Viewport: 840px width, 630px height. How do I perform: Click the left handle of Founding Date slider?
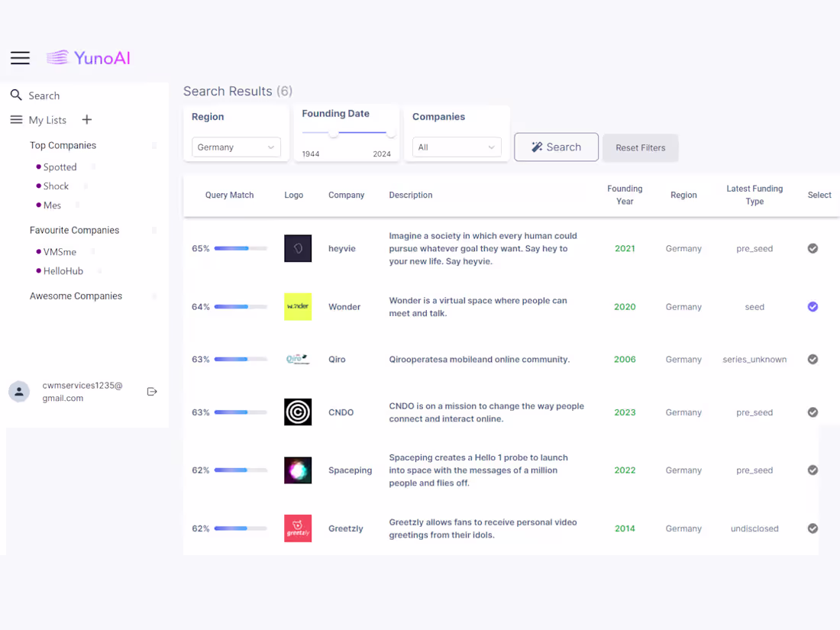pos(334,132)
